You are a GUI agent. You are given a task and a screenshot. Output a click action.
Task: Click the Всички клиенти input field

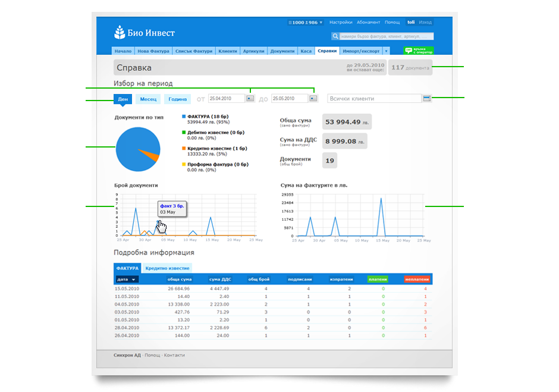373,99
